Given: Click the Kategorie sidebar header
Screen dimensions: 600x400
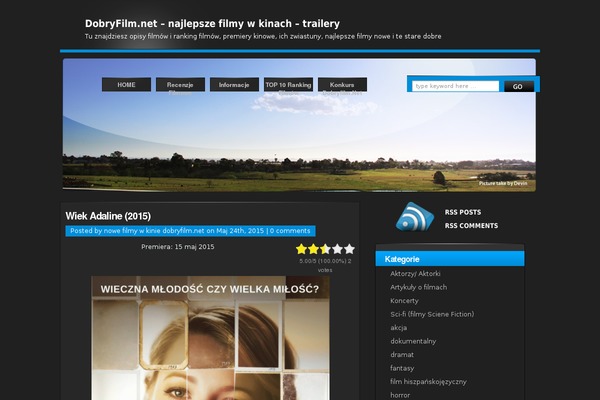Looking at the screenshot, I should (x=450, y=259).
